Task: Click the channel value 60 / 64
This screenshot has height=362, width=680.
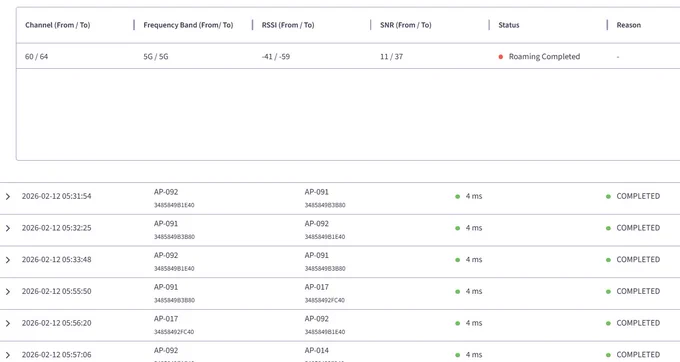Action: click(x=36, y=56)
